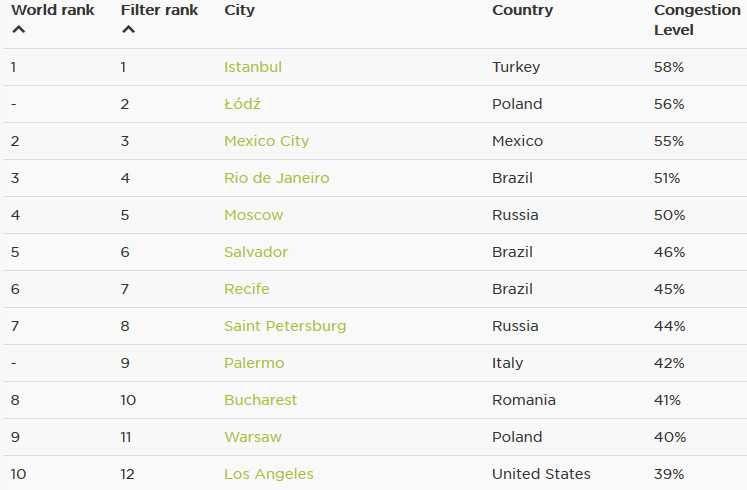Screen dimensions: 747x490
Task: Open the Recife city link
Action: [247, 289]
